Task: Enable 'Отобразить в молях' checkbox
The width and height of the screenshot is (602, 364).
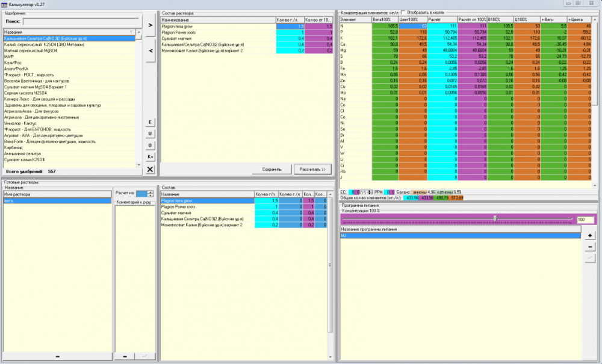Action: [x=403, y=13]
